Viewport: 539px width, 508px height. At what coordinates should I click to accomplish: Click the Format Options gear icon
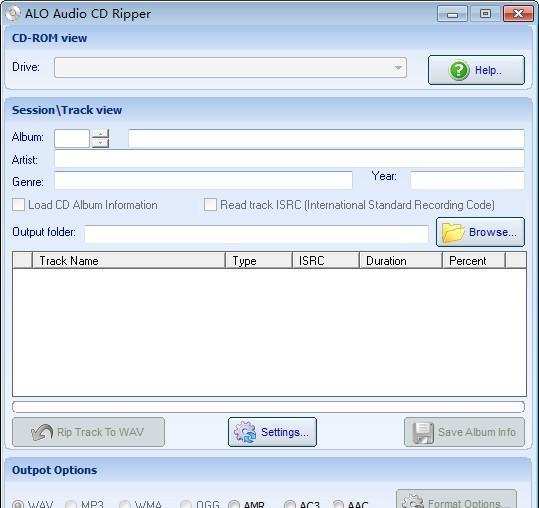pos(412,502)
